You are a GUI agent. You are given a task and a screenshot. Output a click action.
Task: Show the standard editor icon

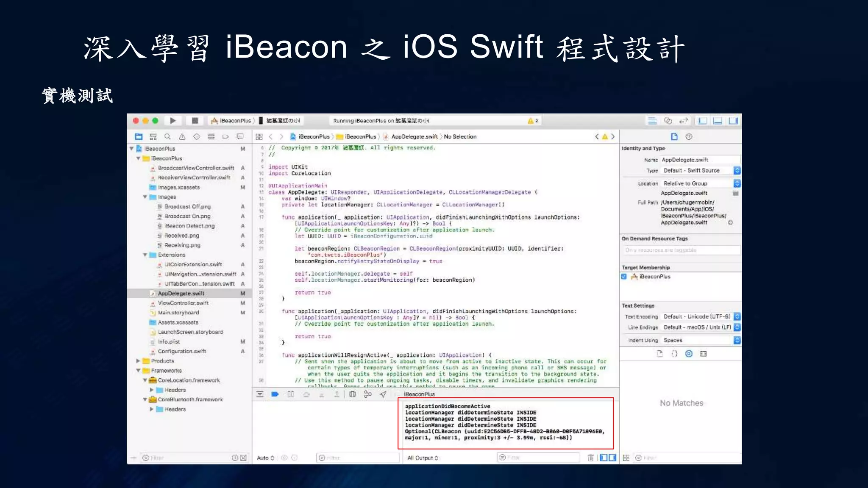click(x=653, y=121)
